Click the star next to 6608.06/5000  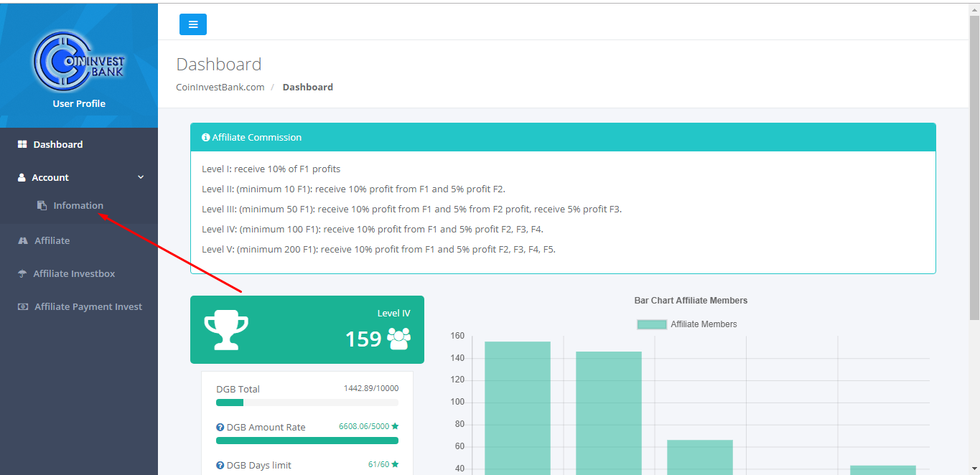click(395, 426)
